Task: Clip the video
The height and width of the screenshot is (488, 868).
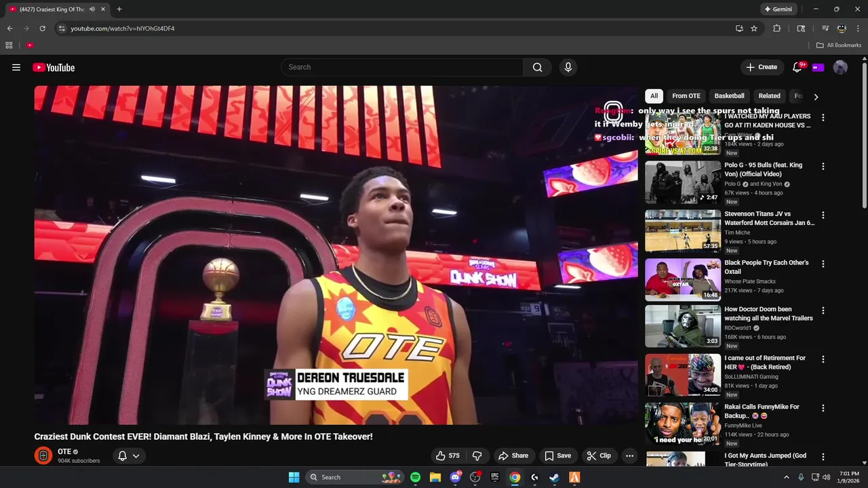Action: tap(599, 455)
